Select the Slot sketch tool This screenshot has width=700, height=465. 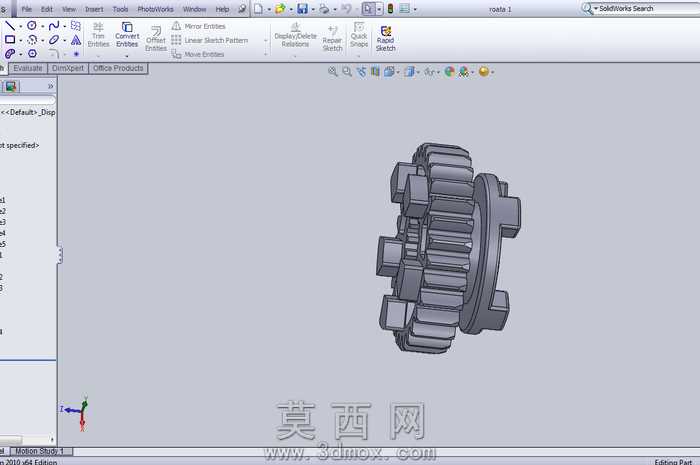10,54
